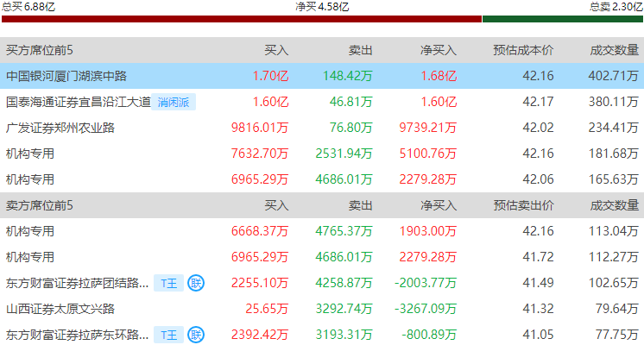Click 净买入 header in buyer table
Viewport: 644px width, 345px height.
pyautogui.click(x=439, y=50)
